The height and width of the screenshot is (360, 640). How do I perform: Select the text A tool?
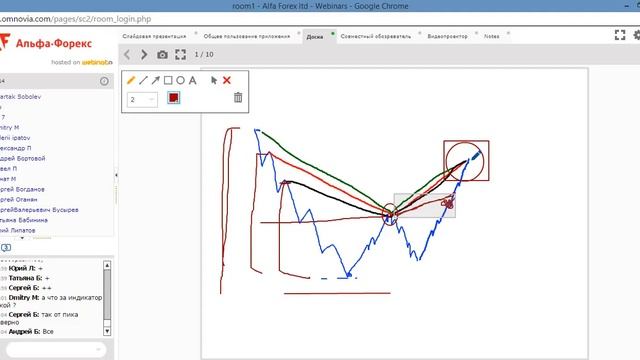tap(193, 80)
